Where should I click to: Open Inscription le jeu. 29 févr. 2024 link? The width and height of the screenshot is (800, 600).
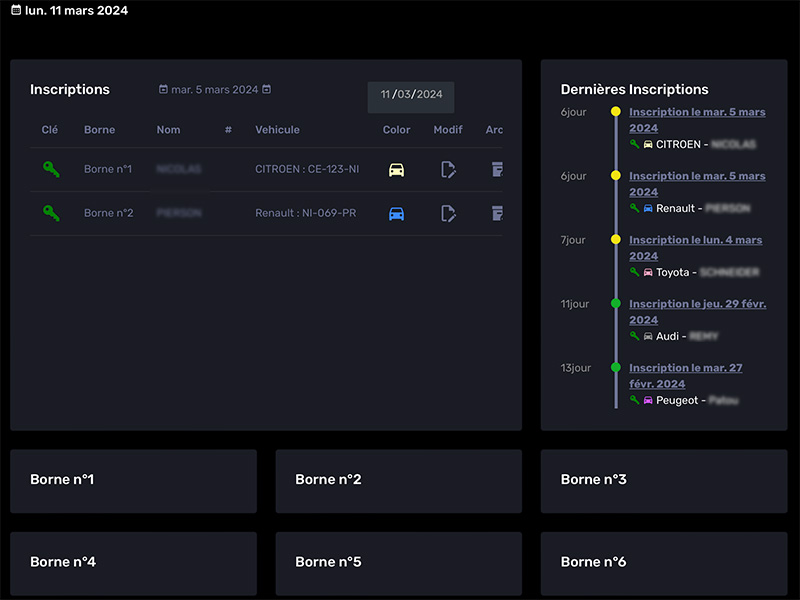tap(697, 312)
